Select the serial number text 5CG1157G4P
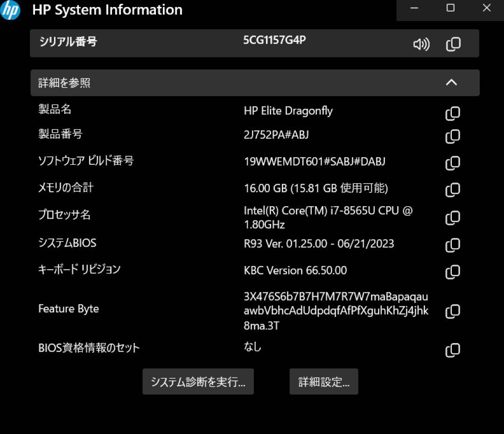 click(x=274, y=40)
